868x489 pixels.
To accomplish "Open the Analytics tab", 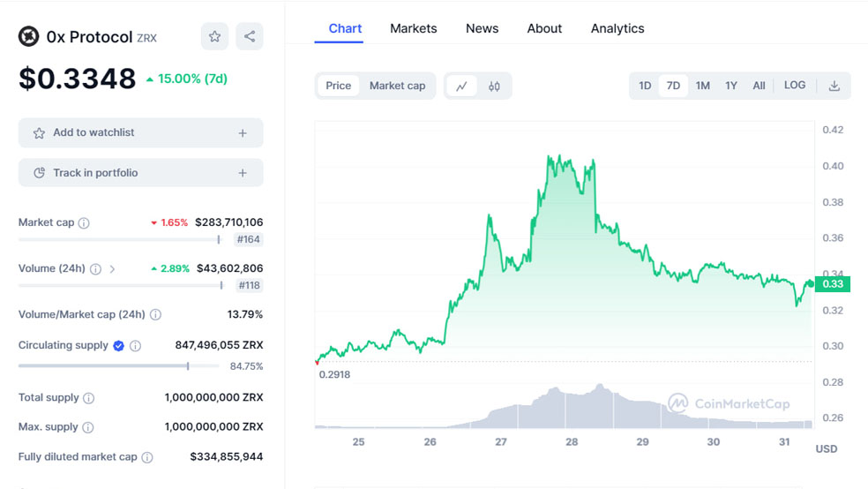I will 617,29.
